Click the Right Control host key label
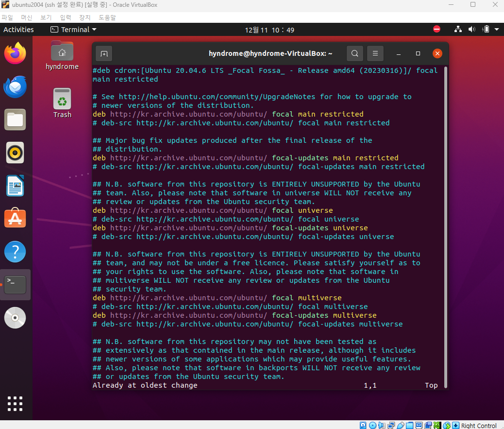504x429 pixels. click(479, 425)
